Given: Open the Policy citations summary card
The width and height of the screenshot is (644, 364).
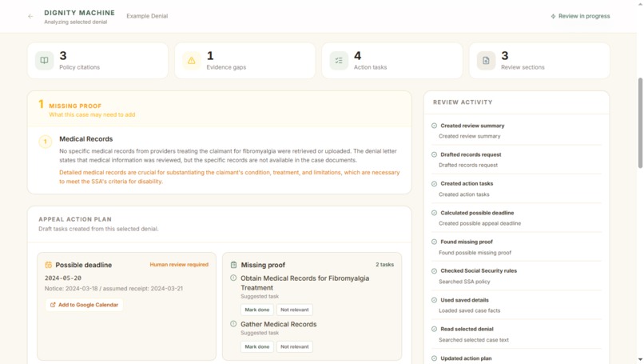Looking at the screenshot, I should pyautogui.click(x=97, y=61).
